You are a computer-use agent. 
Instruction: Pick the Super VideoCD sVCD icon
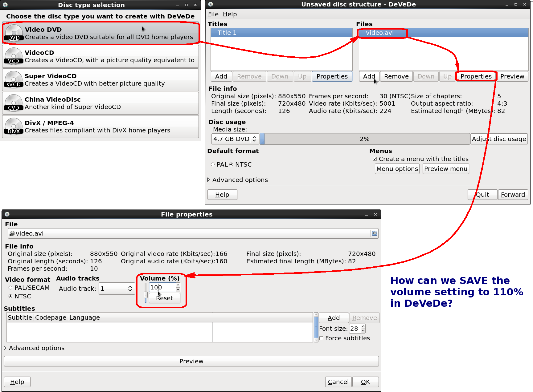(x=14, y=79)
